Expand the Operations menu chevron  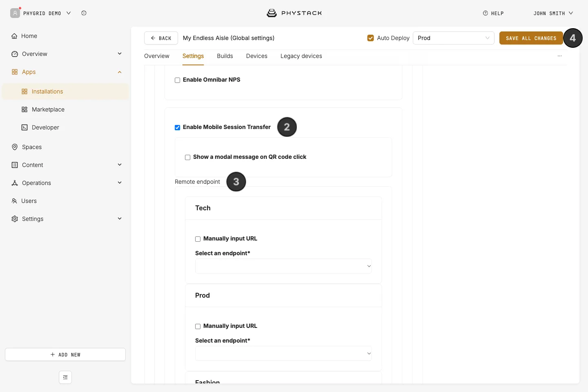[120, 183]
